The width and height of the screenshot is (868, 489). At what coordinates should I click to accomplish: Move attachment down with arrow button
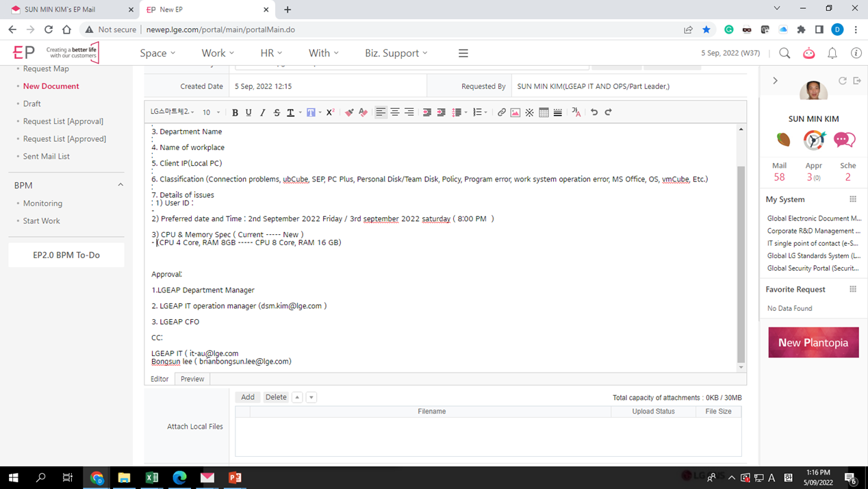311,397
